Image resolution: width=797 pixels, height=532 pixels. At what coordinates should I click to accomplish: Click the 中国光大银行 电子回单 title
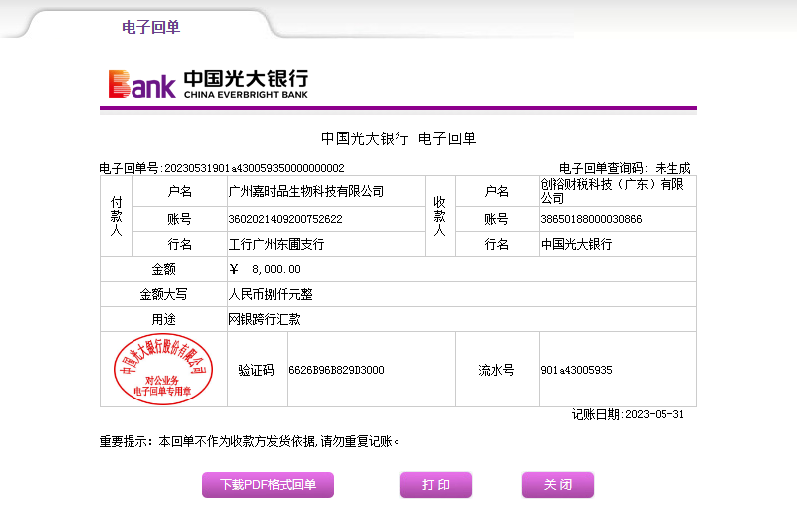pyautogui.click(x=398, y=138)
